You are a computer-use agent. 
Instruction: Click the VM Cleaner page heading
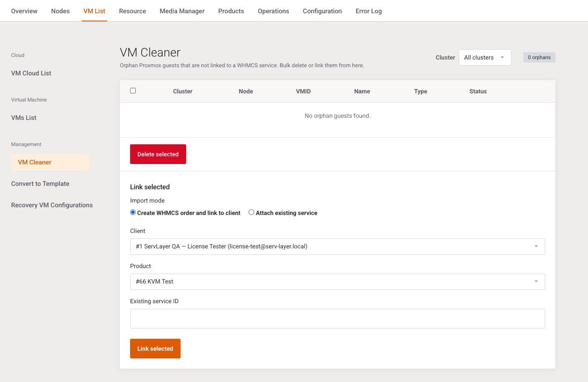[150, 52]
